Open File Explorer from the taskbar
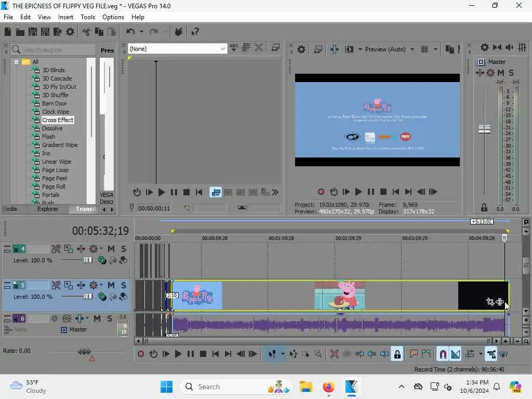The image size is (532, 399). tap(305, 387)
